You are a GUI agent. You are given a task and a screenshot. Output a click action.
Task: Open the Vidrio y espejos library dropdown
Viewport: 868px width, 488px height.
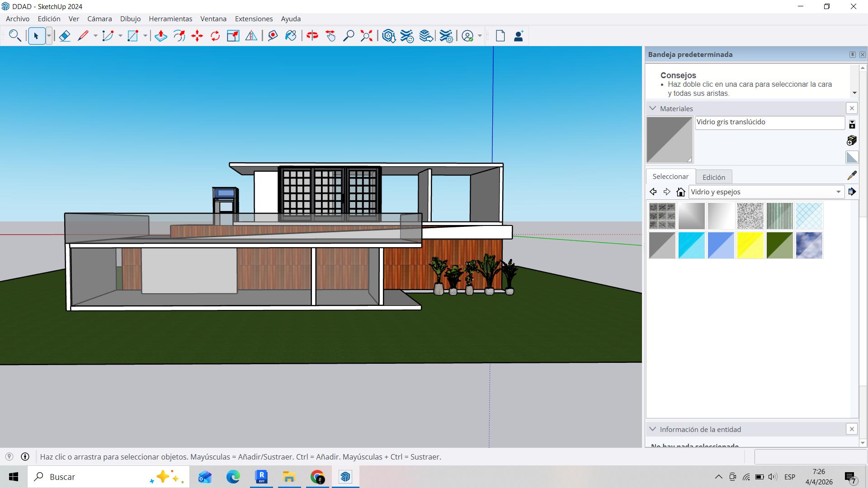pyautogui.click(x=838, y=192)
